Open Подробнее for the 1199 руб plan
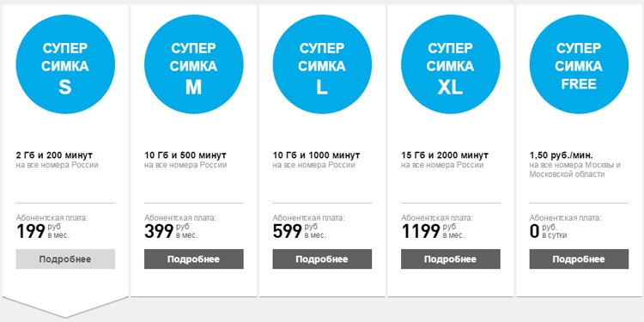This screenshot has width=644, height=322. point(451,259)
